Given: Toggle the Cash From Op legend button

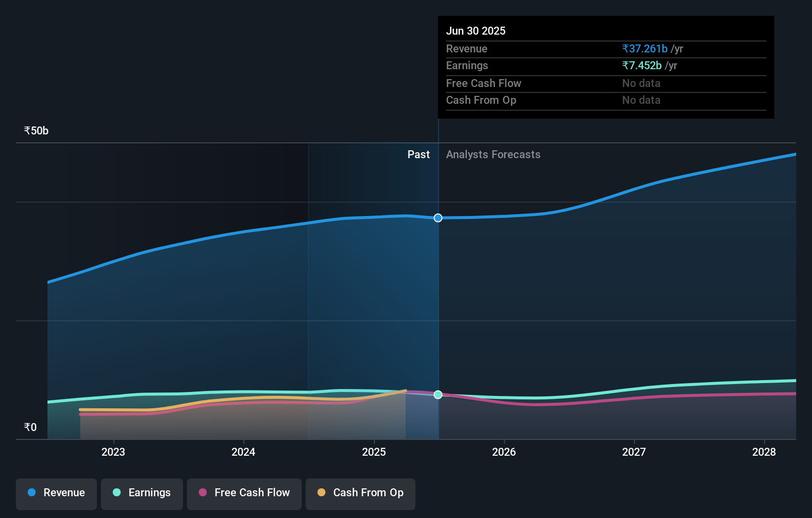Looking at the screenshot, I should [361, 494].
